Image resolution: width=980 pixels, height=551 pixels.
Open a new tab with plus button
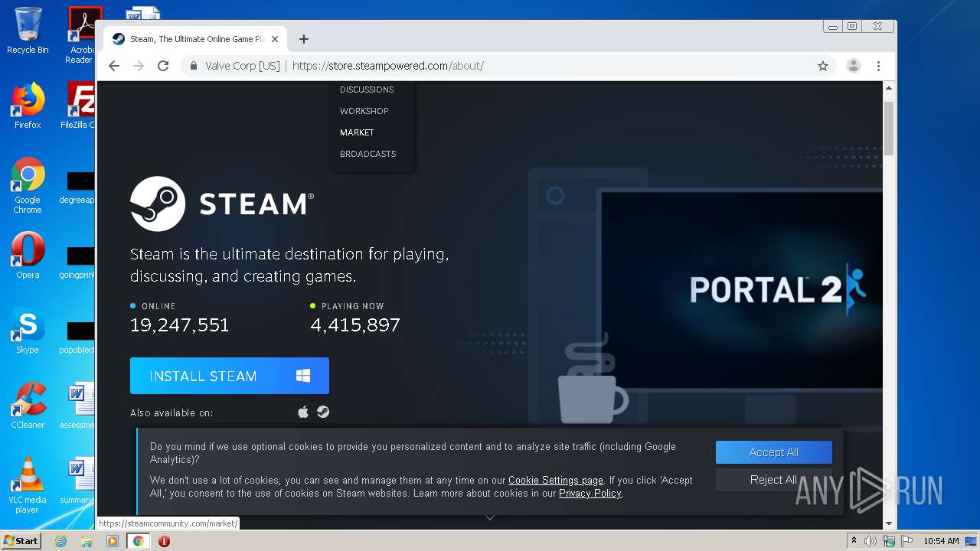304,39
